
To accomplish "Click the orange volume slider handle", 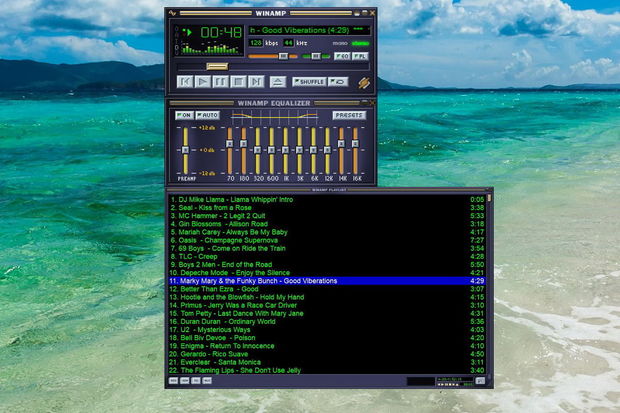I will pyautogui.click(x=283, y=56).
